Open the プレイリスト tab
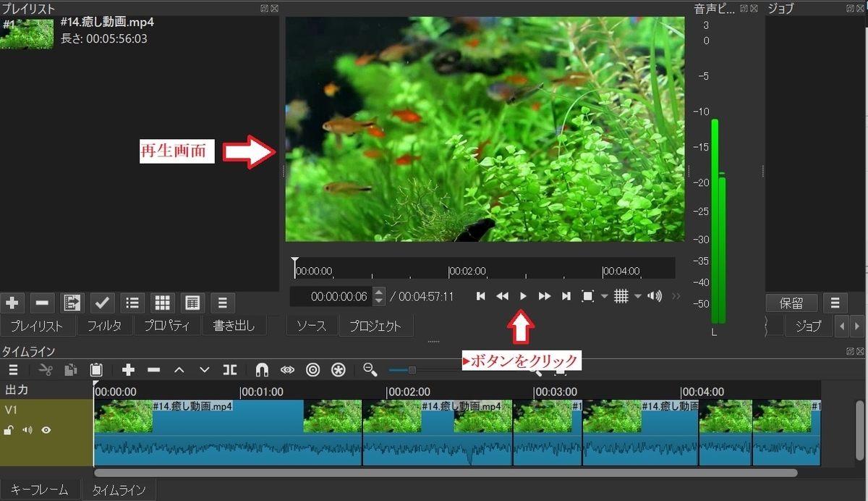Viewport: 868px width, 501px height. 37,326
